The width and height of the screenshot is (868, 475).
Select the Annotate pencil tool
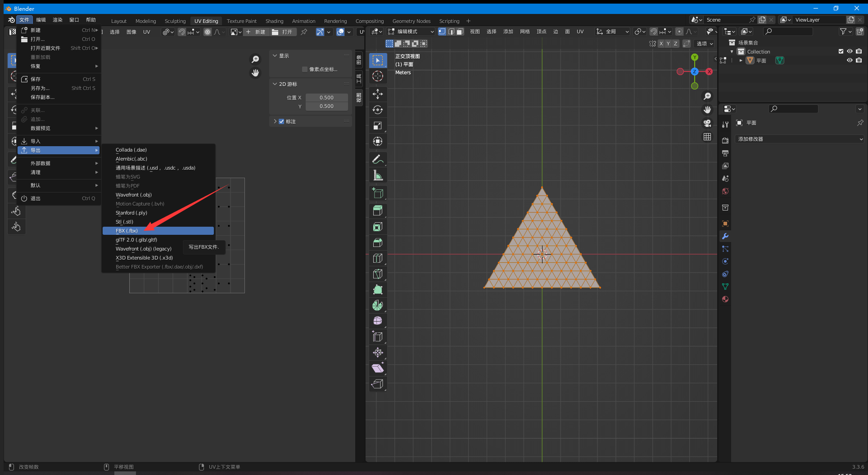pyautogui.click(x=378, y=159)
